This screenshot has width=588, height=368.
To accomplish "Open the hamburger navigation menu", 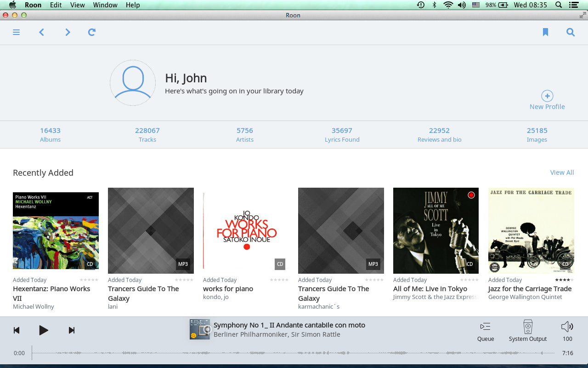I will tap(17, 32).
